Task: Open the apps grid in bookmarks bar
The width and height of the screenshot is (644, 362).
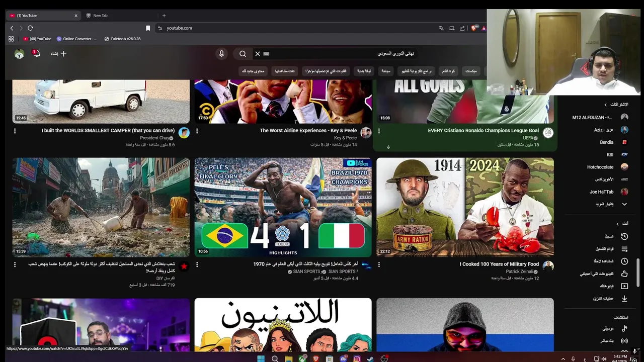Action: click(x=11, y=39)
